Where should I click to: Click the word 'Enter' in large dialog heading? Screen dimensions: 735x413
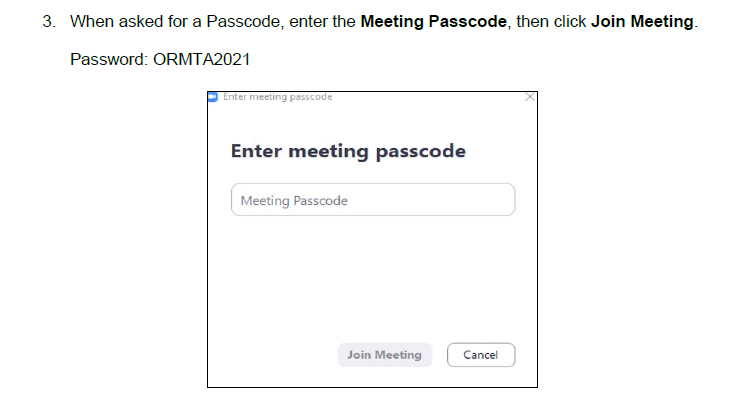tap(256, 152)
